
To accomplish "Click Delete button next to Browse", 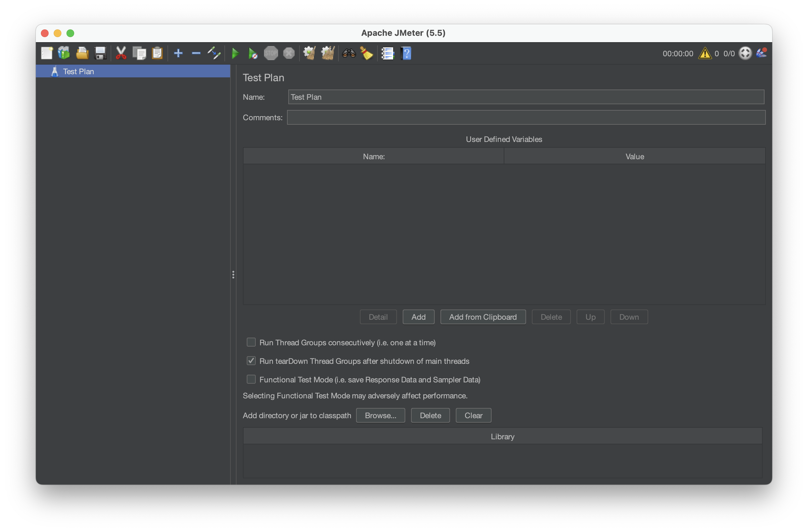I will point(431,415).
